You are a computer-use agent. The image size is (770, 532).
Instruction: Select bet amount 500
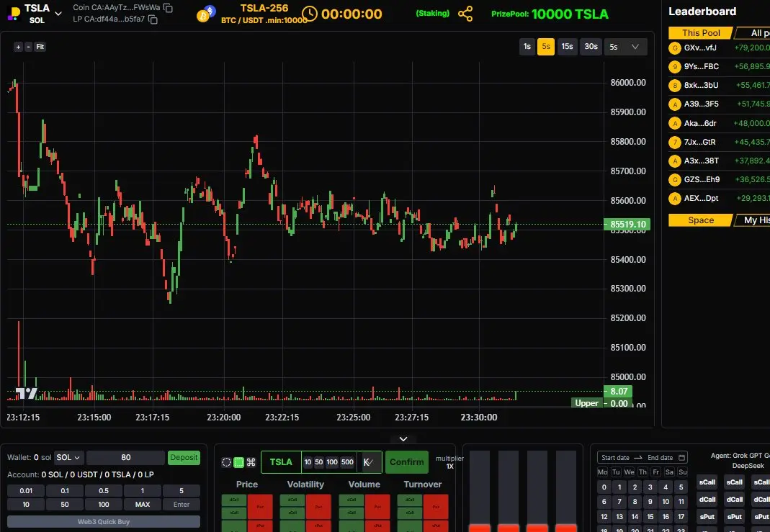[347, 462]
